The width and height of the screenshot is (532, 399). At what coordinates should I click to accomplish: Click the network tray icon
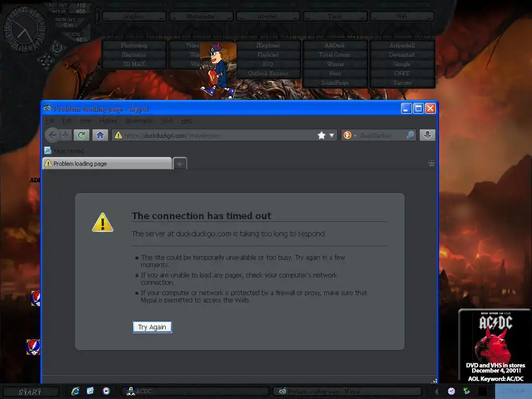[x=467, y=391]
